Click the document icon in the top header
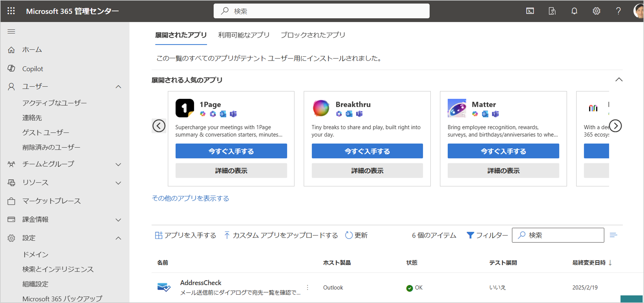644x303 pixels. [552, 11]
